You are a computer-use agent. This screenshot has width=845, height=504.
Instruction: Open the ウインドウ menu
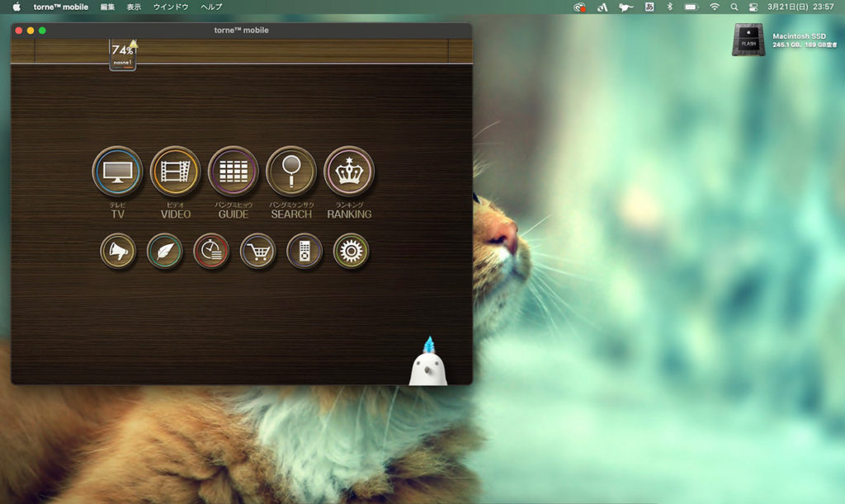(x=172, y=7)
